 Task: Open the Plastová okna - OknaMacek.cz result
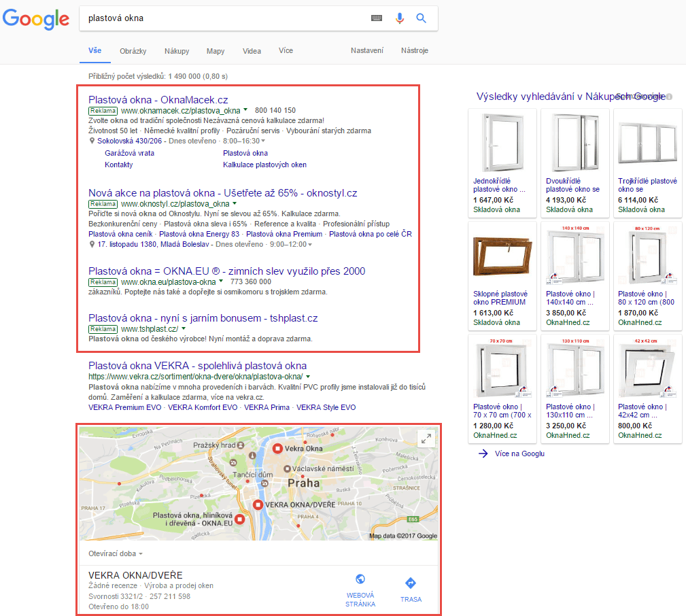pos(158,99)
